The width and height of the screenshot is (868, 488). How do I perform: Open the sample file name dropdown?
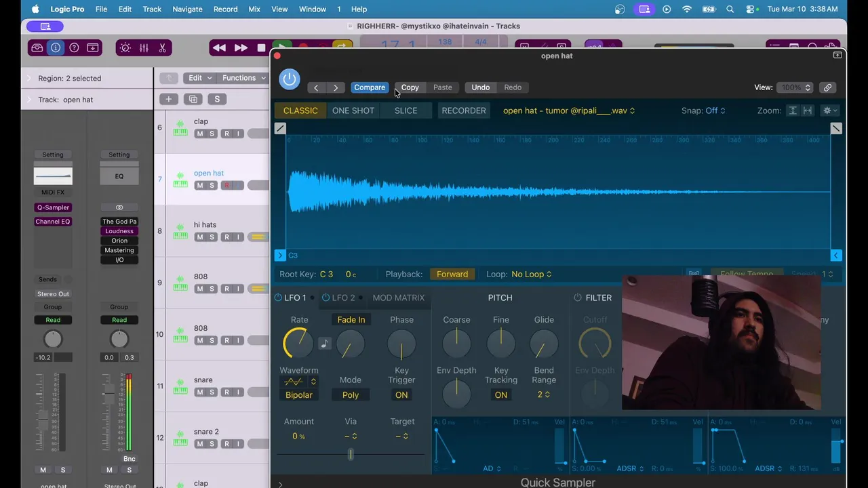(569, 110)
